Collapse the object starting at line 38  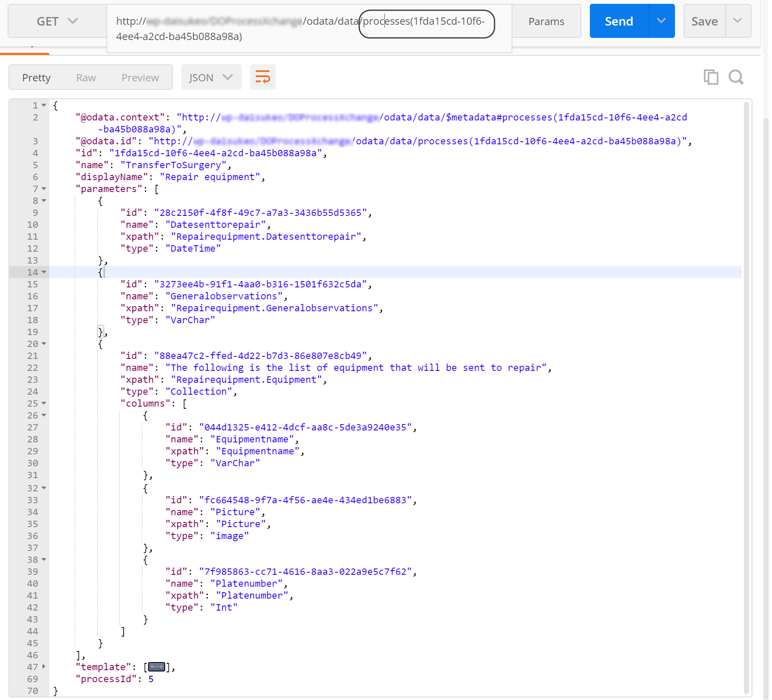click(44, 559)
